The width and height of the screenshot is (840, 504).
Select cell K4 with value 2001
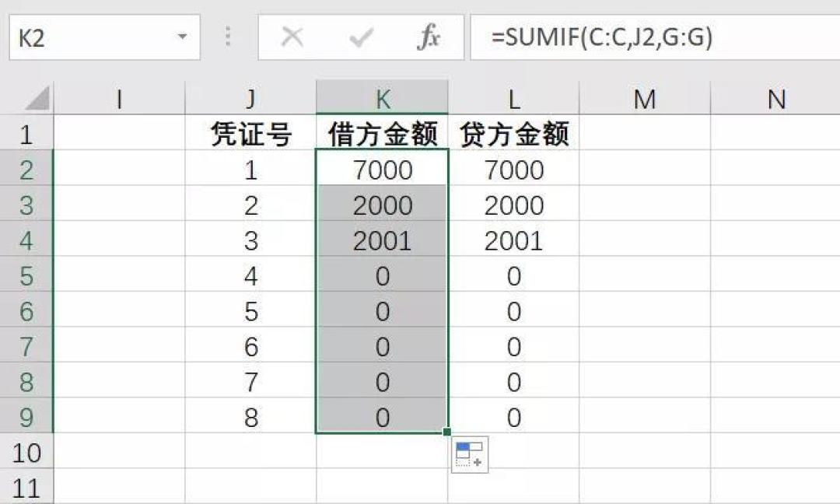pos(382,239)
